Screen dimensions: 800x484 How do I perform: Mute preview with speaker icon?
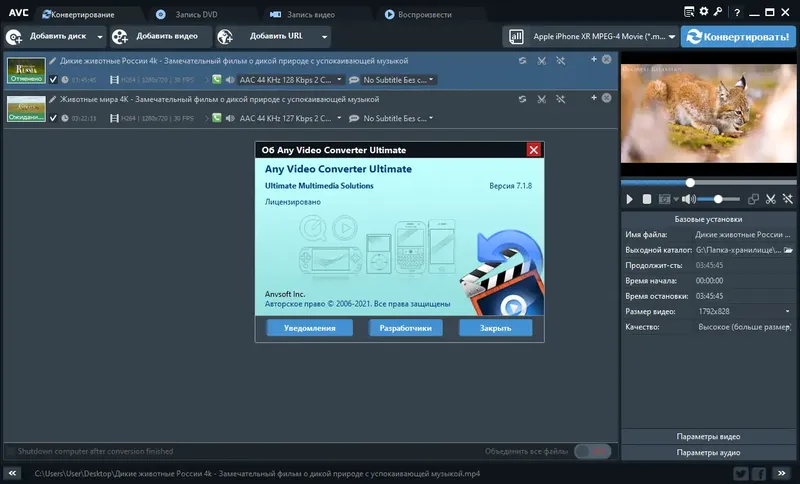[688, 199]
